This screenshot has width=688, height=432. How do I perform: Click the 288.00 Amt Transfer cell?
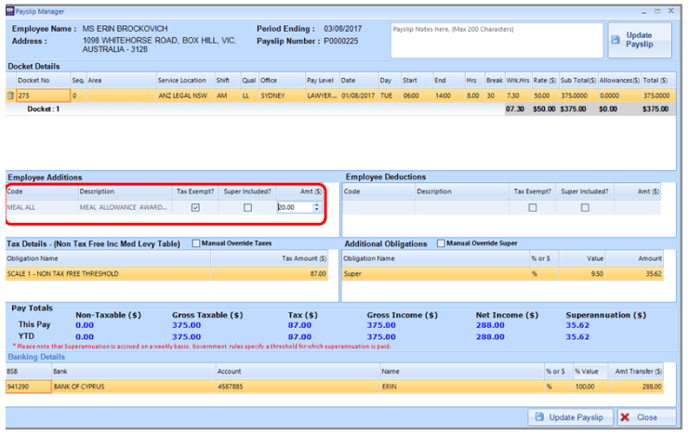pyautogui.click(x=635, y=386)
